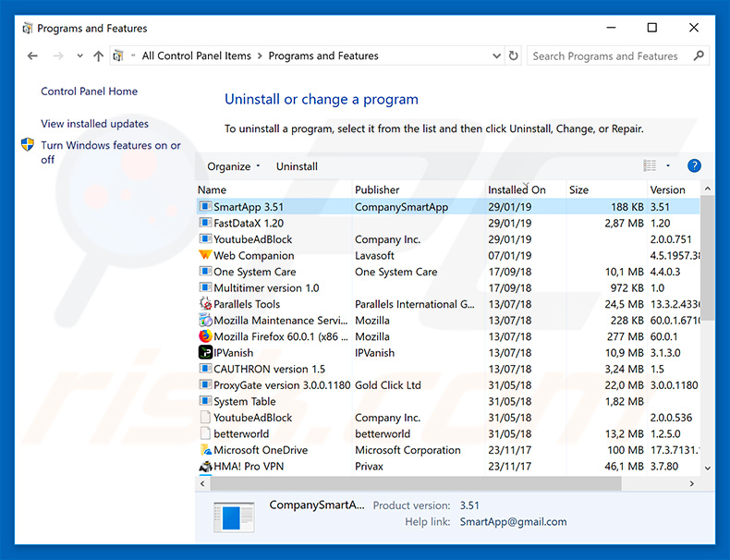Click the 07/01/19 installed date cell
Viewport: 730px width, 560px height.
click(x=510, y=256)
